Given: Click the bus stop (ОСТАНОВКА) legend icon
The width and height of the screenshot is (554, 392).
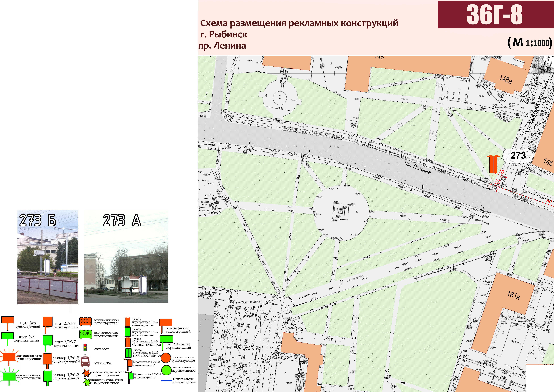Looking at the screenshot, I should click(x=85, y=362).
